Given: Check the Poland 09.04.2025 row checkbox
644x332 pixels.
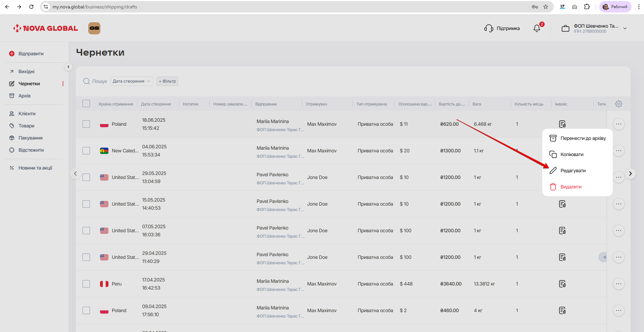Looking at the screenshot, I should (x=86, y=310).
